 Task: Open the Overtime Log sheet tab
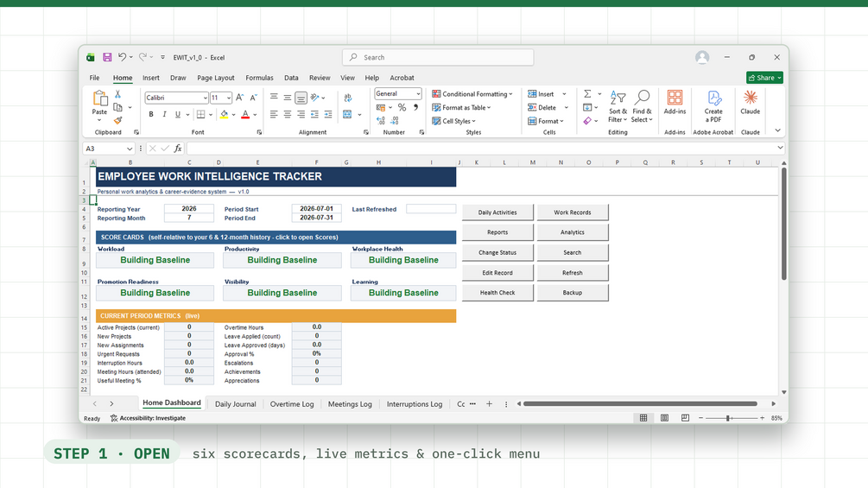pyautogui.click(x=292, y=404)
